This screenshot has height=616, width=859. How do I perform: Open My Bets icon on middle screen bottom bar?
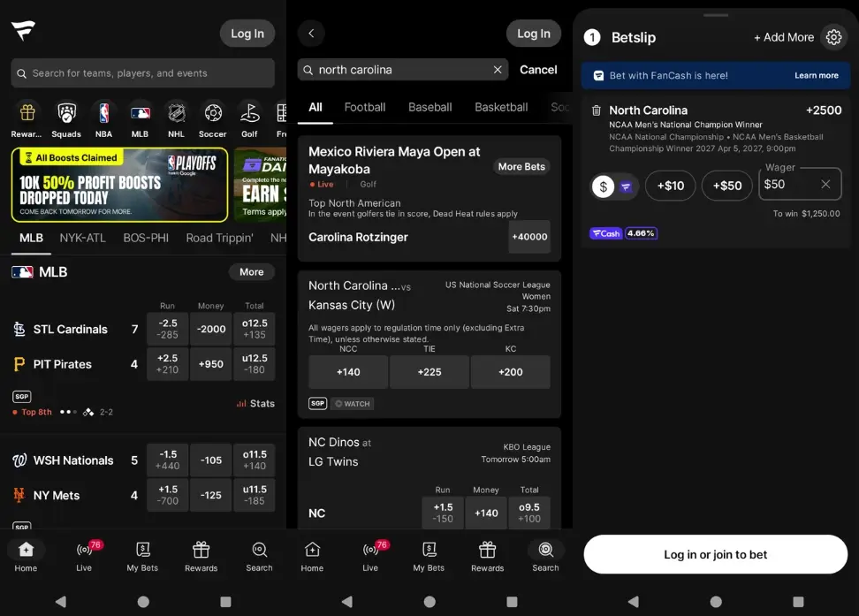pyautogui.click(x=429, y=550)
